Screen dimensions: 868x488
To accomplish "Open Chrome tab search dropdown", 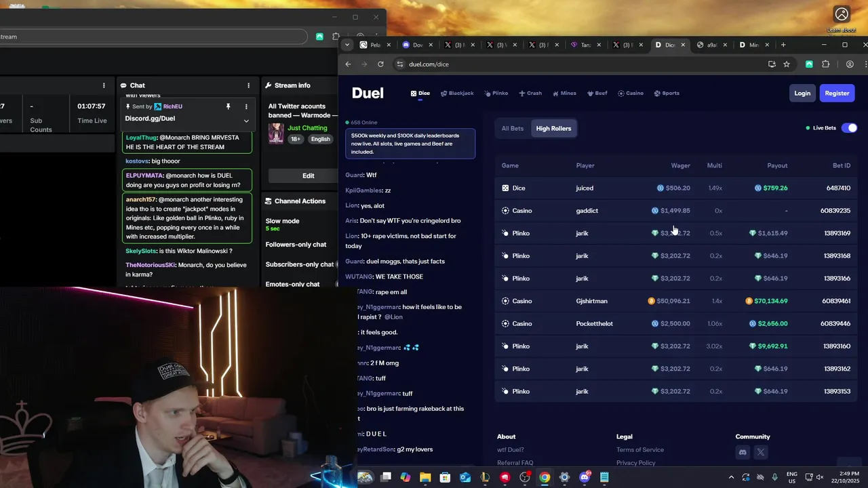I will click(347, 45).
